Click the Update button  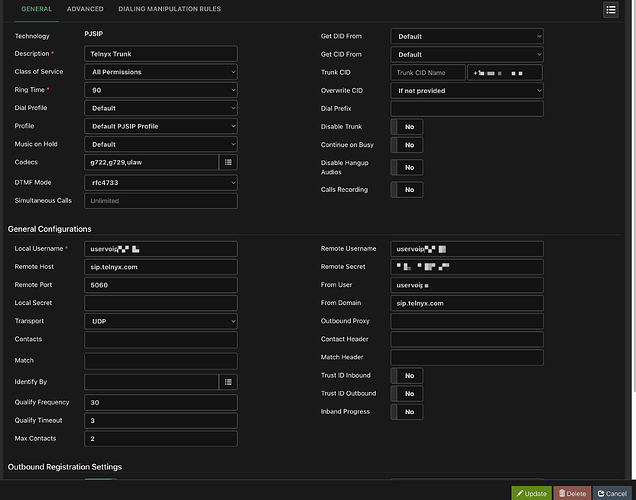pos(531,493)
